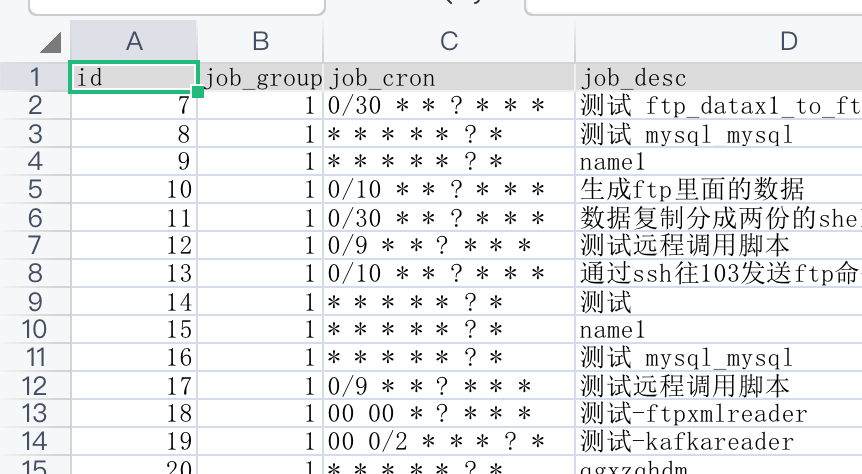Select row 1 header
The height and width of the screenshot is (474, 862).
click(35, 77)
